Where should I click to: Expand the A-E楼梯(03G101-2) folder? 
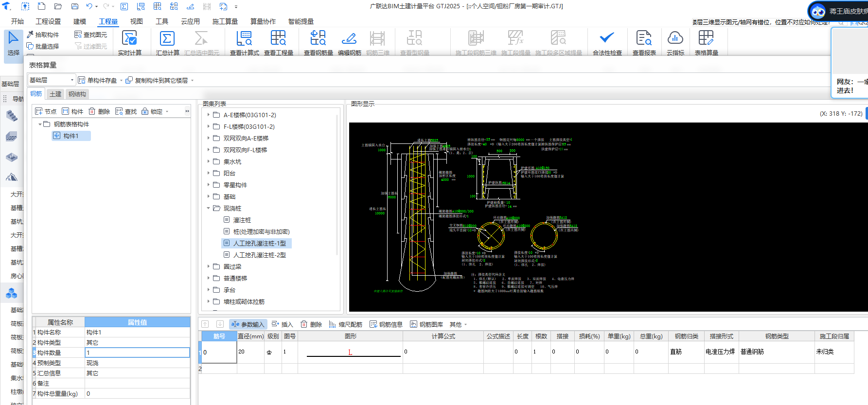(209, 115)
